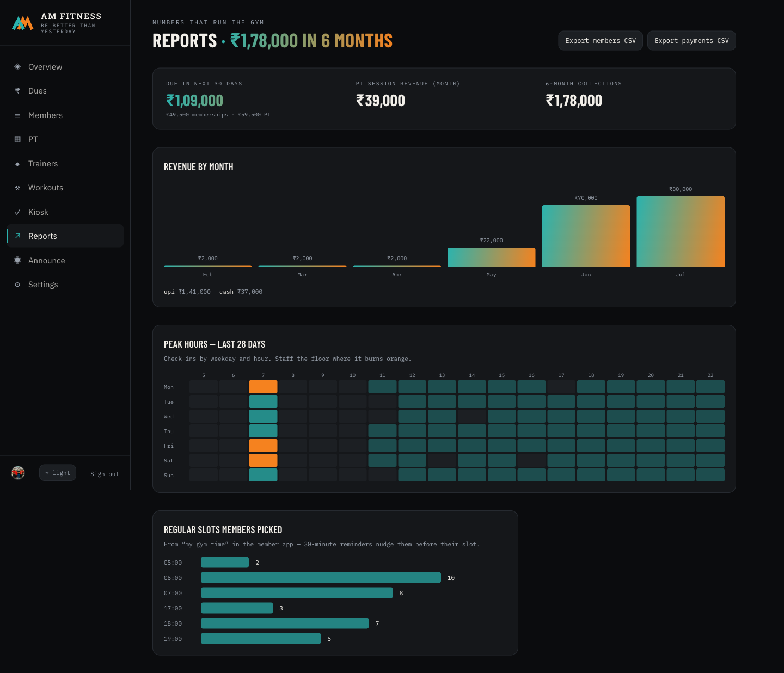Click the Jul revenue bar
Screen dimensions: 784x673
[681, 232]
